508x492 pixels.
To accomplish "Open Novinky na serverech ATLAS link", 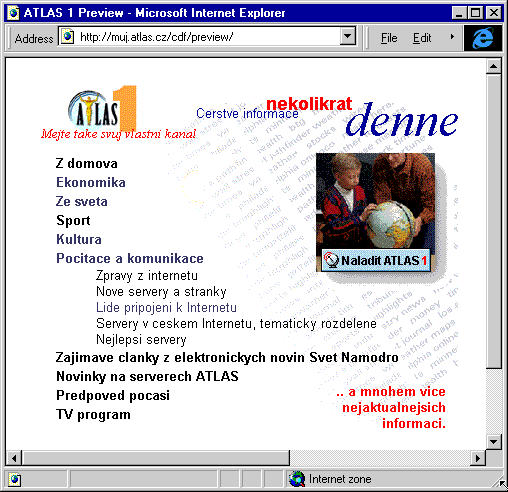I will tap(148, 377).
